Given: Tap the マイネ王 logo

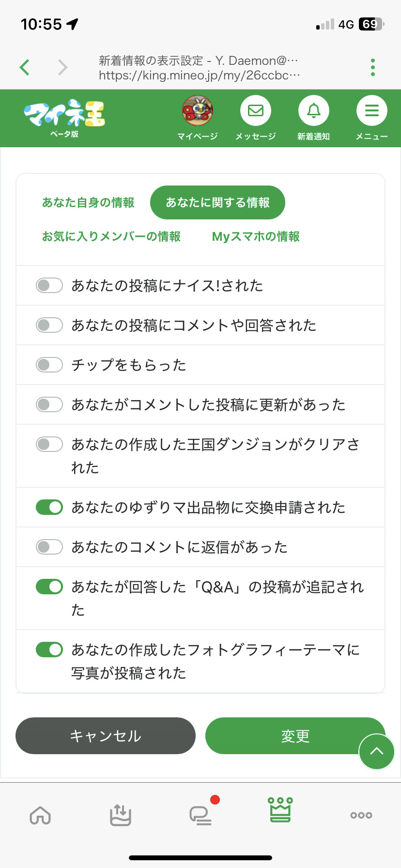Looking at the screenshot, I should coord(64,117).
